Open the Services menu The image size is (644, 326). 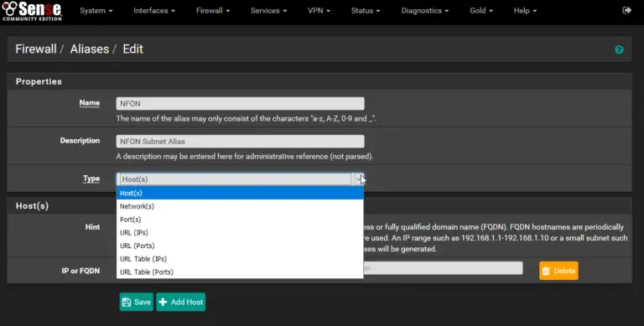pos(268,11)
